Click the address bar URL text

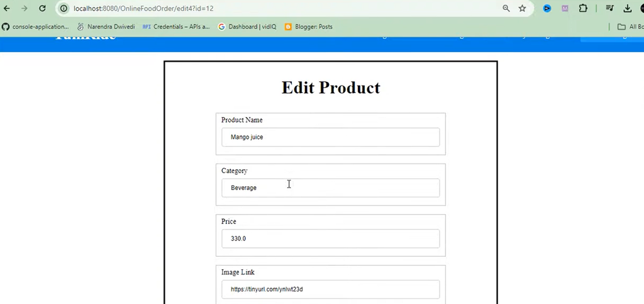point(143,8)
